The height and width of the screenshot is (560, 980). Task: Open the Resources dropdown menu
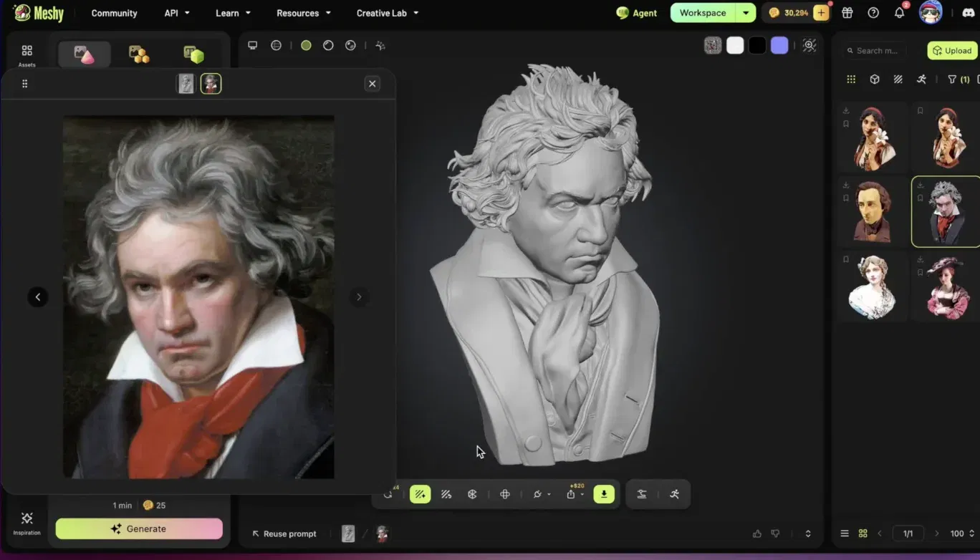click(x=304, y=13)
